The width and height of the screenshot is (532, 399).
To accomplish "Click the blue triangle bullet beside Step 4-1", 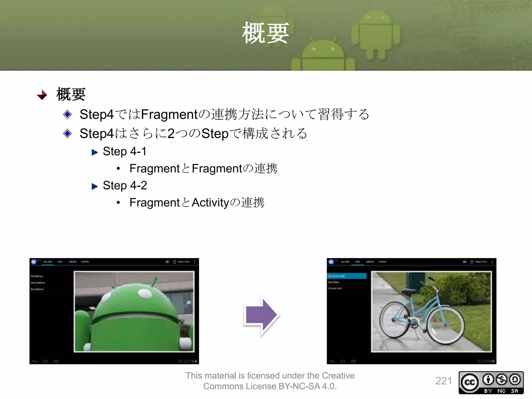I will (95, 152).
